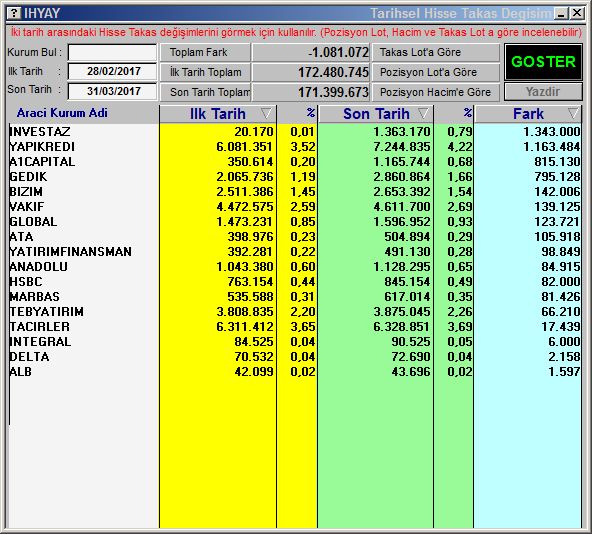Minimize the IHYAY window
Viewport: 592px width, 534px height.
click(561, 14)
